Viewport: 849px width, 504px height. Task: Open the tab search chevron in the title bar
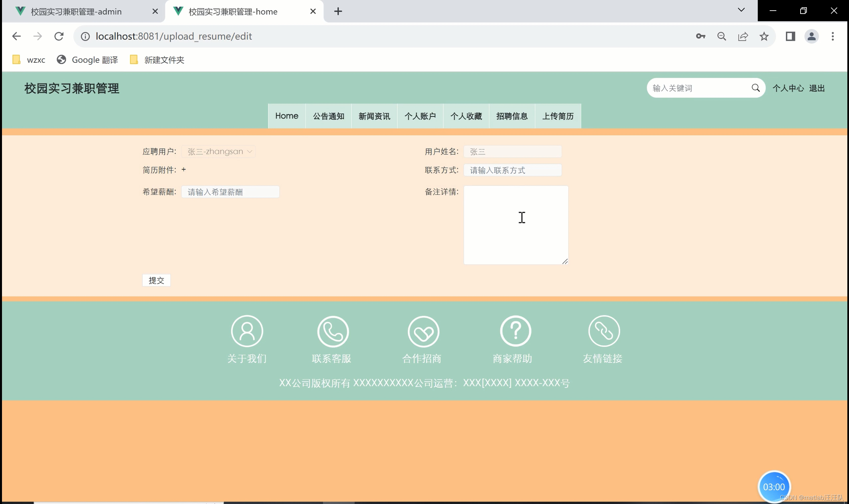tap(742, 10)
